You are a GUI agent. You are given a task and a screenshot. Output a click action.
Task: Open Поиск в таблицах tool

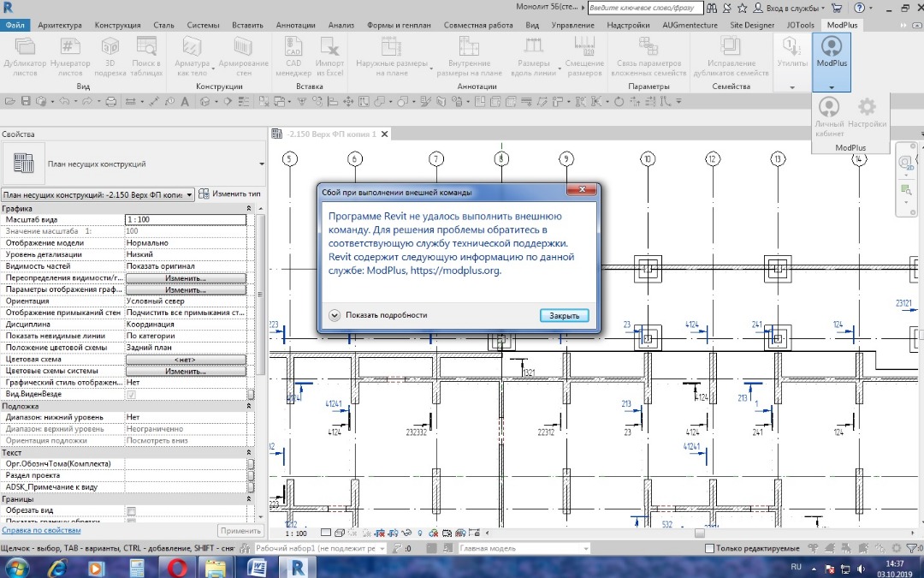[x=147, y=57]
